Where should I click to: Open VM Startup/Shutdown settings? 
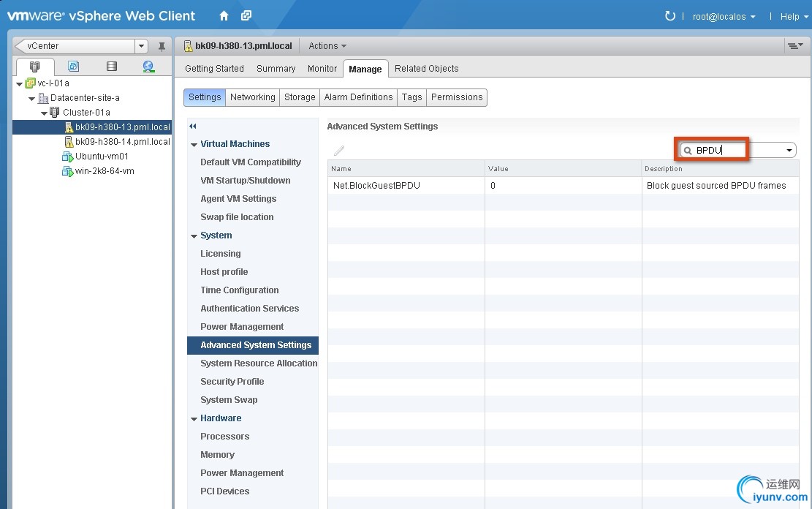click(246, 181)
